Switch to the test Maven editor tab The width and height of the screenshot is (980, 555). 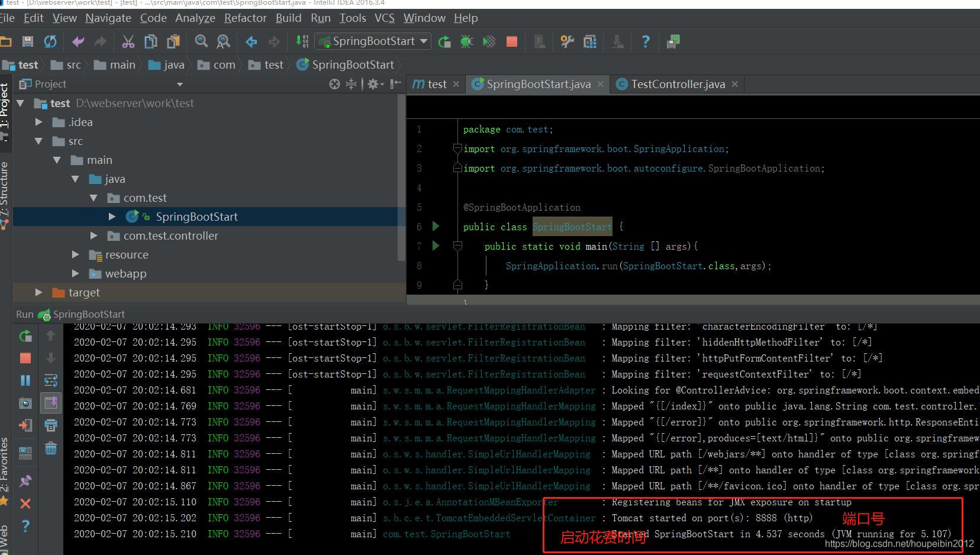point(437,84)
